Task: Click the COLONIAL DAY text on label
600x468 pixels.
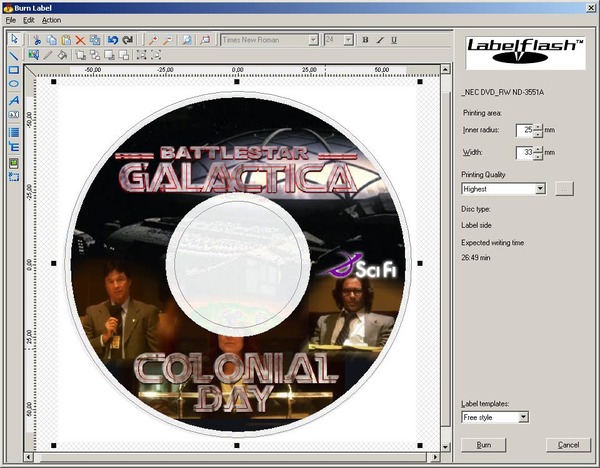Action: (x=235, y=383)
